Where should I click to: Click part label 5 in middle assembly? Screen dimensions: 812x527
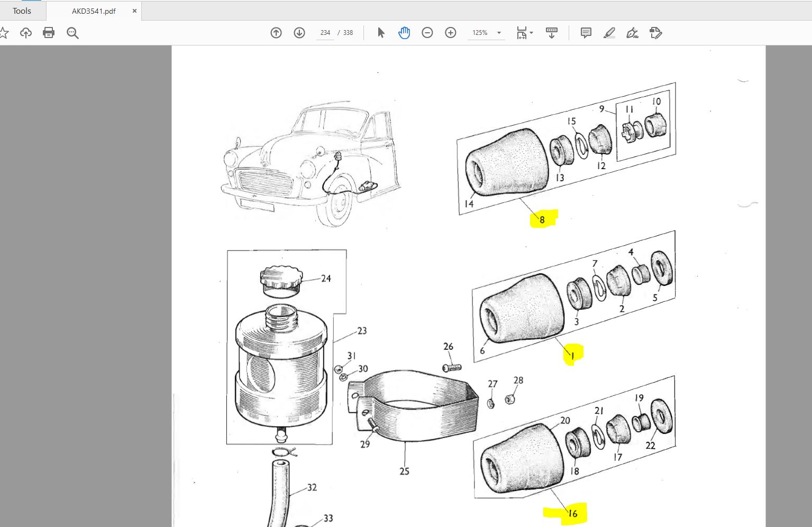pos(655,298)
